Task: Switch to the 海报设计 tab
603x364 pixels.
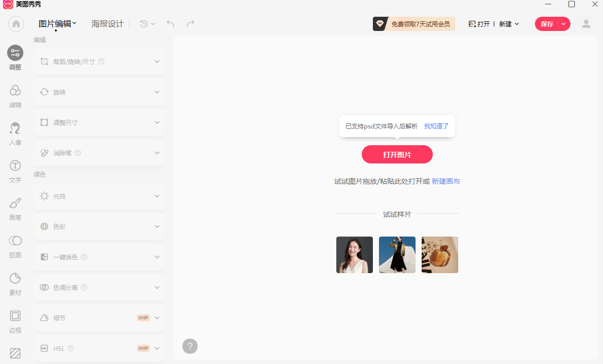Action: [107, 23]
